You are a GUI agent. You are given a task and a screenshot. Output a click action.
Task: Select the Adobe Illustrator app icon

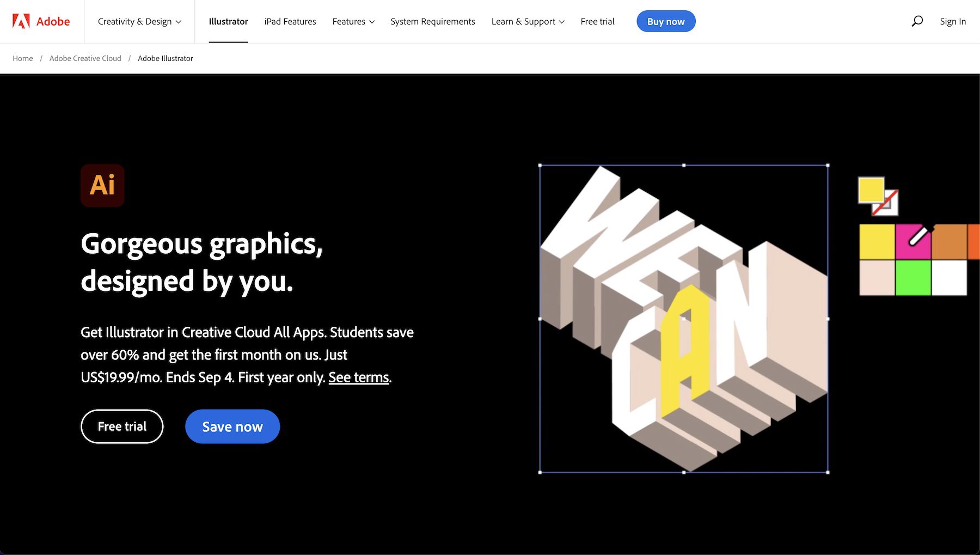click(102, 185)
